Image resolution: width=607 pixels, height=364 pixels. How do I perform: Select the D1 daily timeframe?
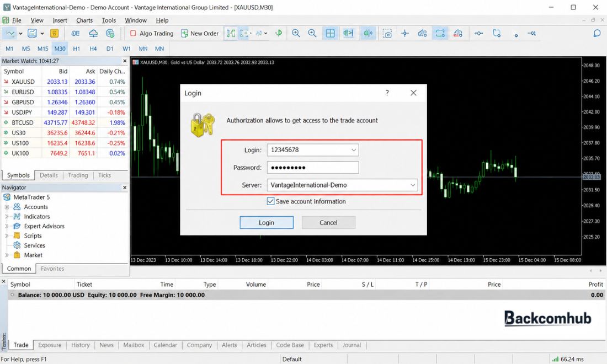110,49
